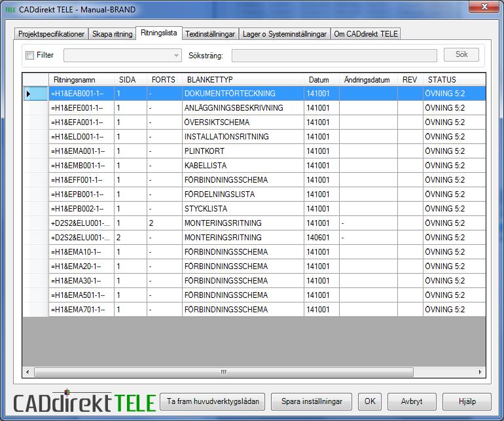
Task: Click the TELE app icon in title bar
Action: 10,10
